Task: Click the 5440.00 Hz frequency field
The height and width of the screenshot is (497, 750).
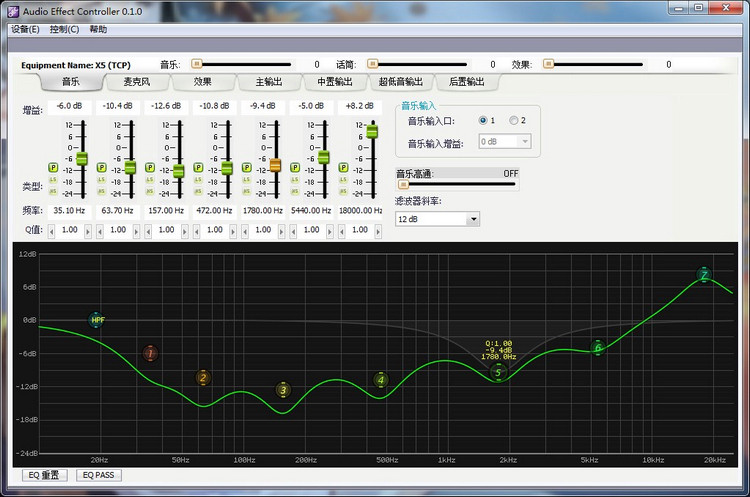Action: (x=311, y=210)
